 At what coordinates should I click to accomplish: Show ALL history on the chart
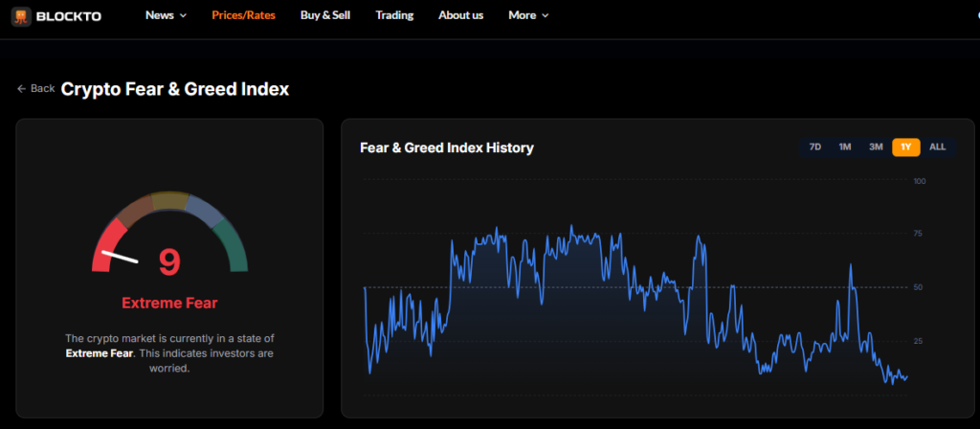click(x=937, y=147)
